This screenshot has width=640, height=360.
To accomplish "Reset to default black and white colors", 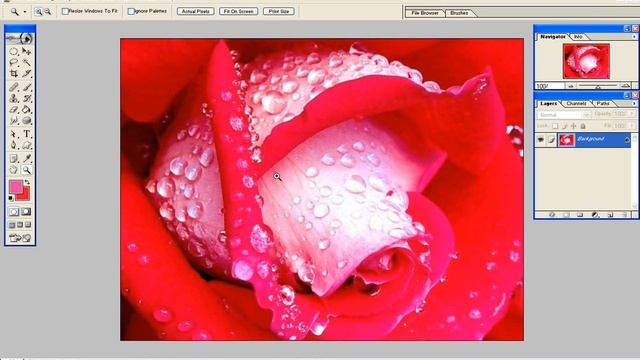I will coord(11,198).
